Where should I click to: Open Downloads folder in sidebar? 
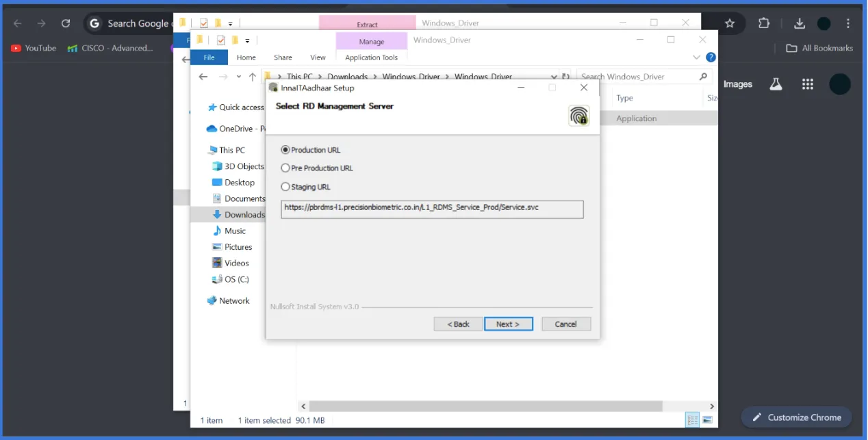238,215
